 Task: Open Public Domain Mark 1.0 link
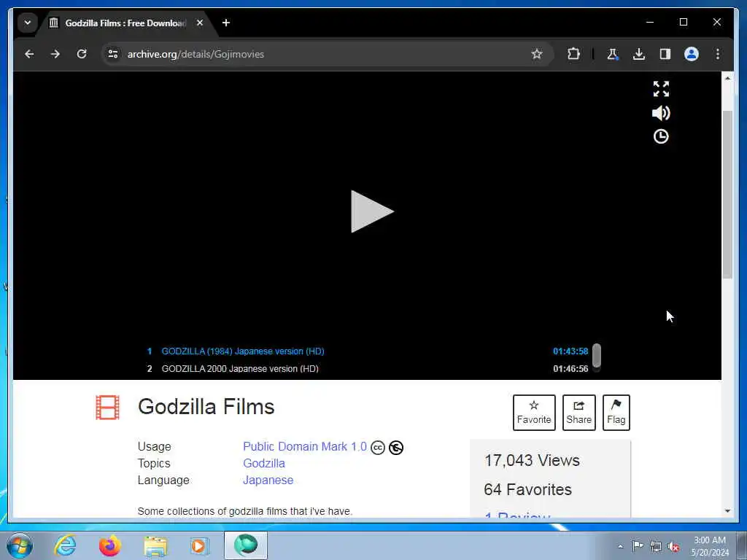click(305, 447)
